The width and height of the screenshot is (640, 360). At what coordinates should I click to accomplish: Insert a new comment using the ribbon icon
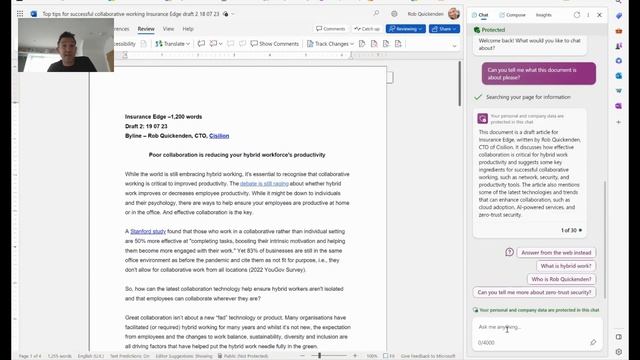(x=201, y=44)
